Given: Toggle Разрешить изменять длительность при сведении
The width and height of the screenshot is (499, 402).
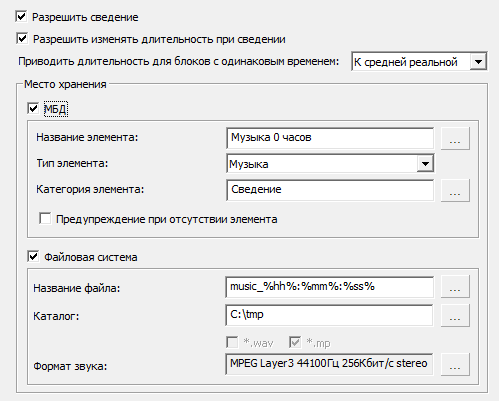Looking at the screenshot, I should (22, 39).
